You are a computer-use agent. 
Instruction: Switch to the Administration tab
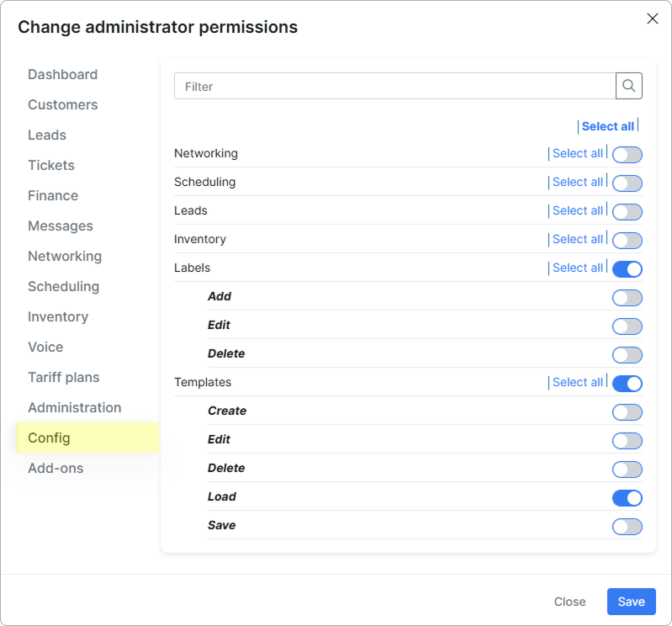pyautogui.click(x=75, y=407)
